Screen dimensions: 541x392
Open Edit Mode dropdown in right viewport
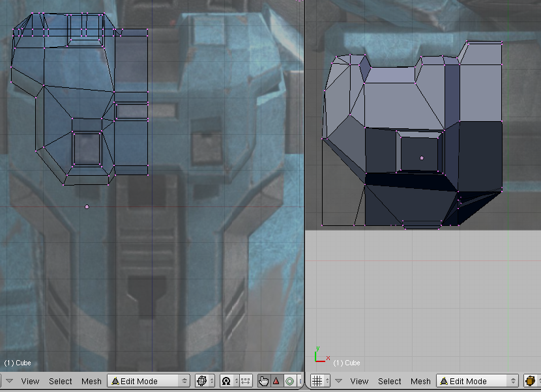(478, 381)
